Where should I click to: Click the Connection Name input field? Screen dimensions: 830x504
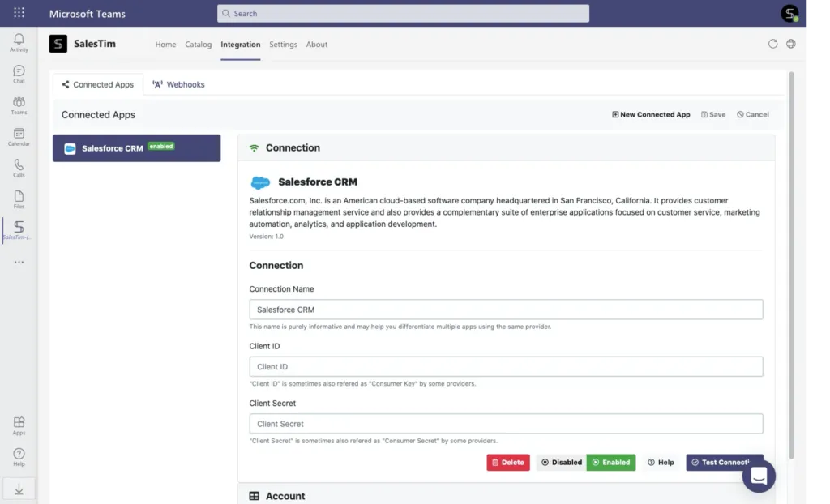506,310
